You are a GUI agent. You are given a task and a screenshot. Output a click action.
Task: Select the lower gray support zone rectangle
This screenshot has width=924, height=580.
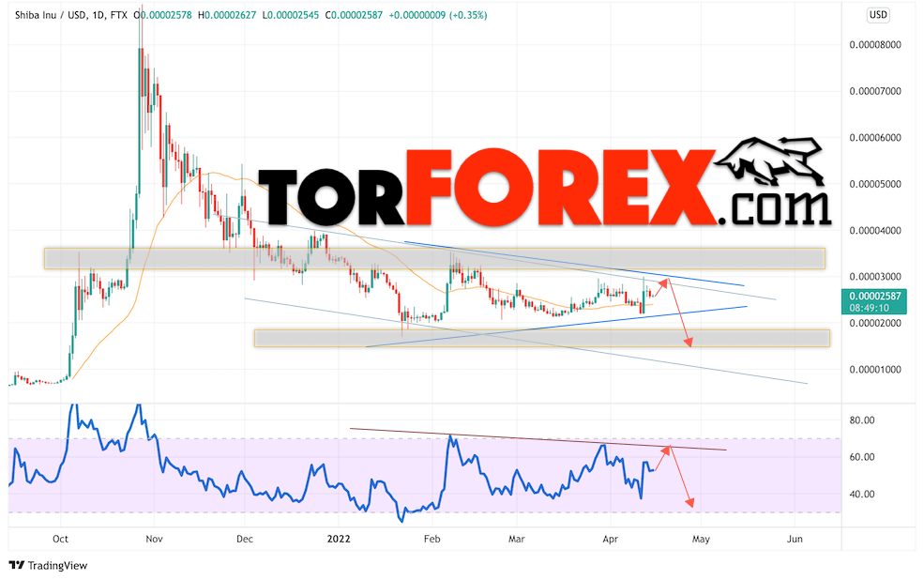[541, 338]
